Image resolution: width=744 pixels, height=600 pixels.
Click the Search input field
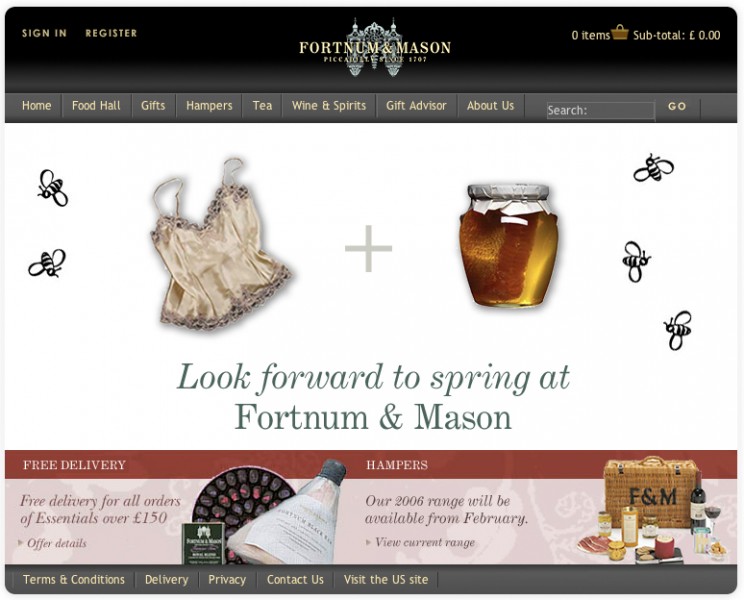click(x=601, y=110)
